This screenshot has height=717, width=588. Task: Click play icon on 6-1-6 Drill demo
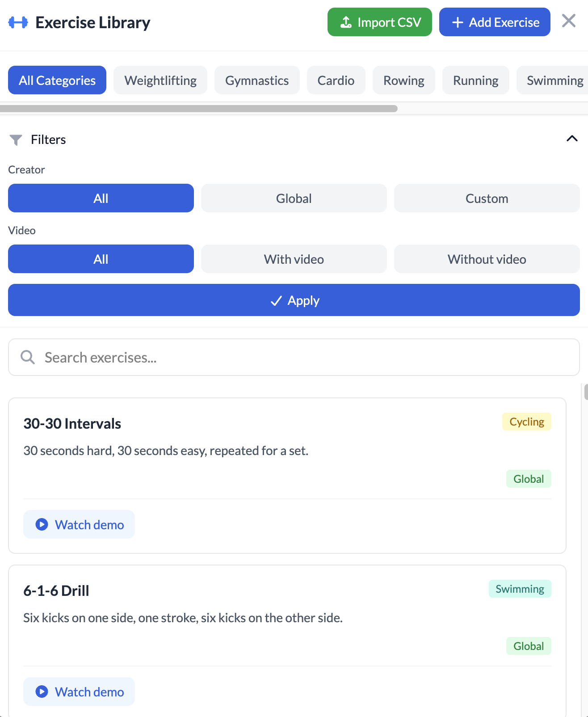(42, 692)
